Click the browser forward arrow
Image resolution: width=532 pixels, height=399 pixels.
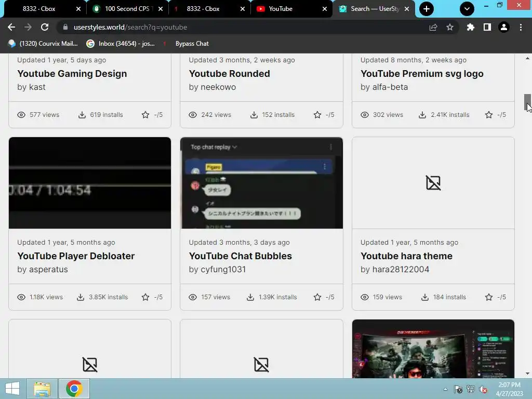pos(28,27)
